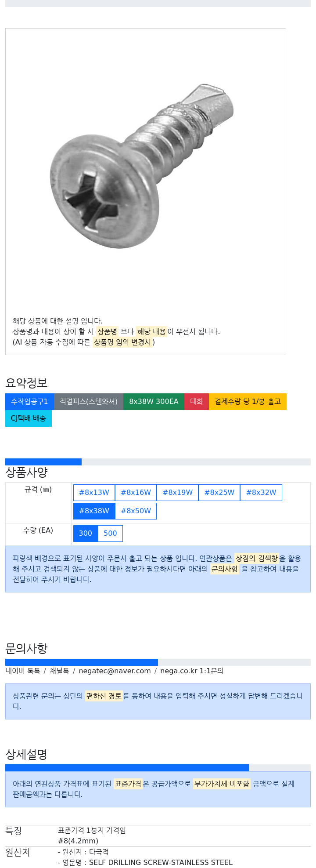Click the 8x38W 300EA green tag

coord(154,402)
